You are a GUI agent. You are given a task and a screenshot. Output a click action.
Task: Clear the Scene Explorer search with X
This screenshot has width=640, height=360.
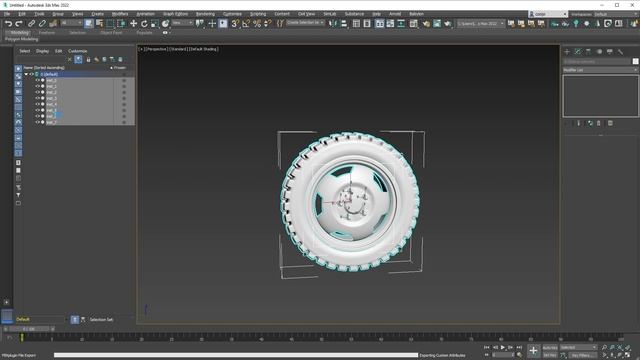(x=69, y=60)
